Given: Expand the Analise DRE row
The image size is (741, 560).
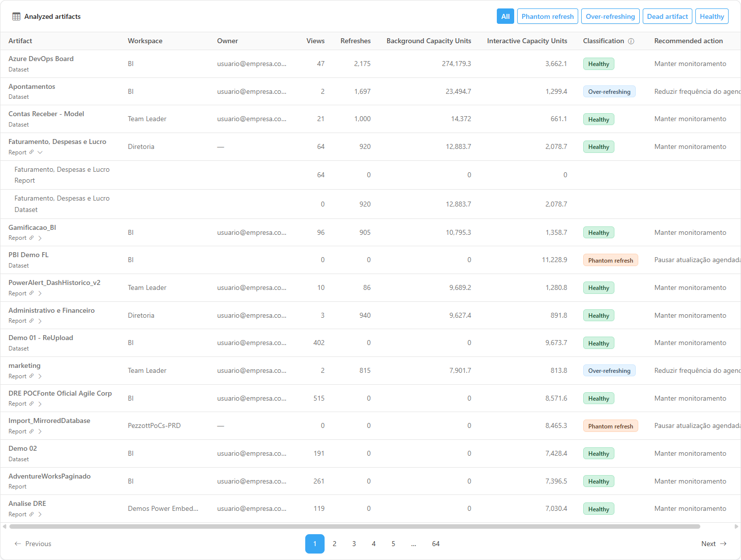Looking at the screenshot, I should (40, 514).
